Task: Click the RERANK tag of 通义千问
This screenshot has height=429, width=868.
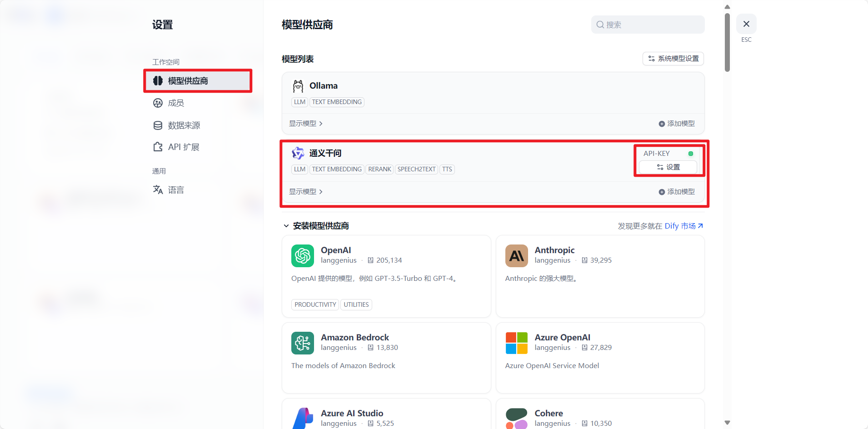Action: 379,170
